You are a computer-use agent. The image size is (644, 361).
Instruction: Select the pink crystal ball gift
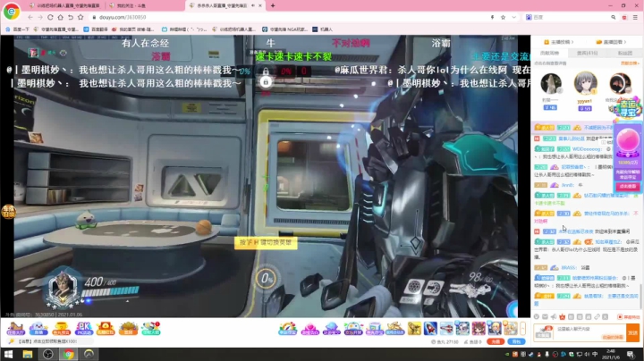(x=310, y=329)
